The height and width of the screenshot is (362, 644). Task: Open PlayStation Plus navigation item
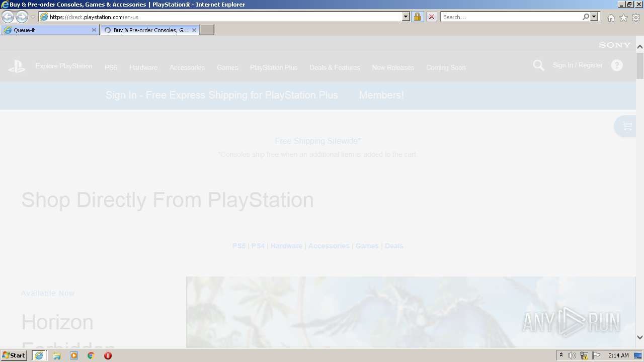click(274, 67)
